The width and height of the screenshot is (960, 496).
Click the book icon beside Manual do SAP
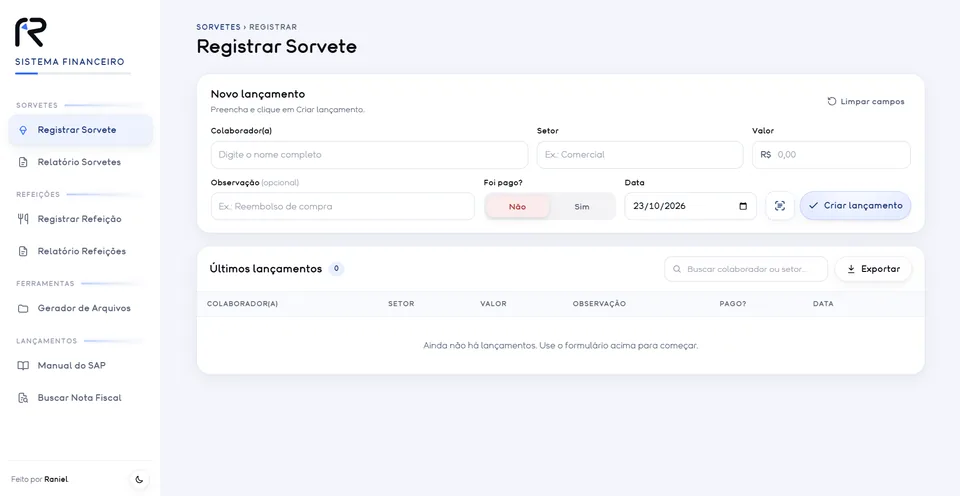click(x=23, y=366)
